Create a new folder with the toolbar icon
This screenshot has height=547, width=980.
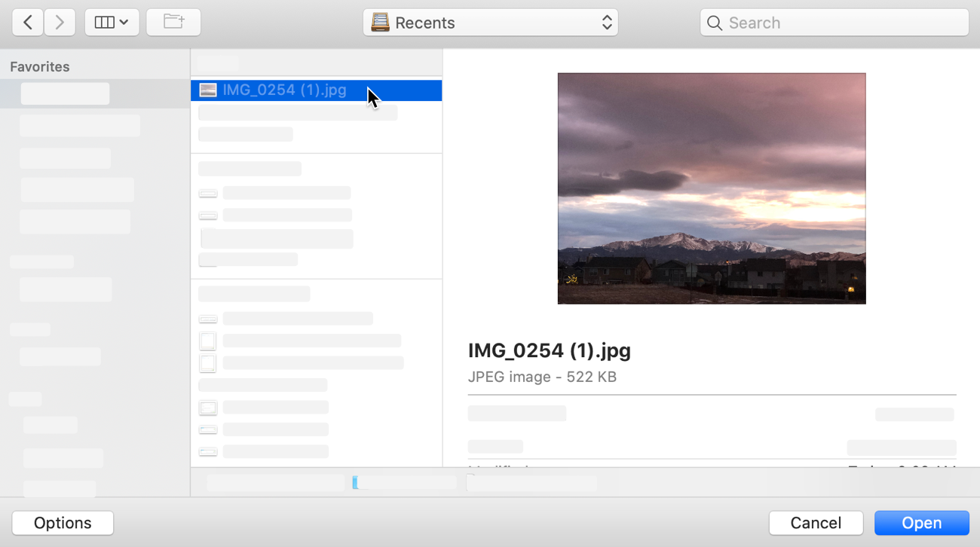click(x=173, y=23)
